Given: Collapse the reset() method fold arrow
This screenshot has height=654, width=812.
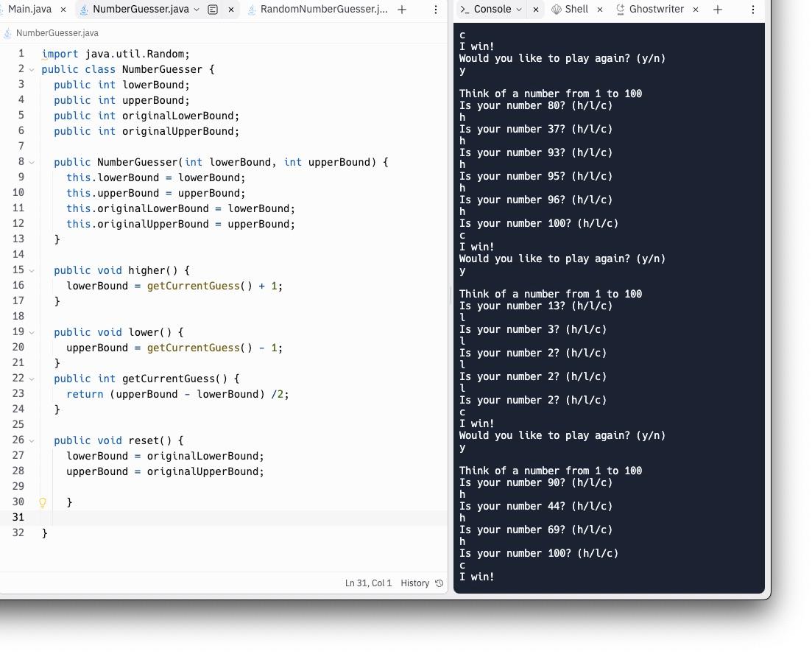Looking at the screenshot, I should (32, 440).
